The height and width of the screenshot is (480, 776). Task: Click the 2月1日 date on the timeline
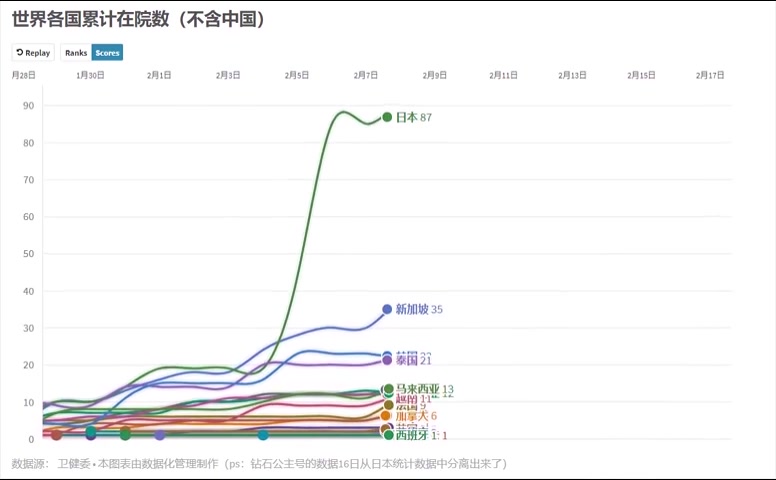point(159,75)
